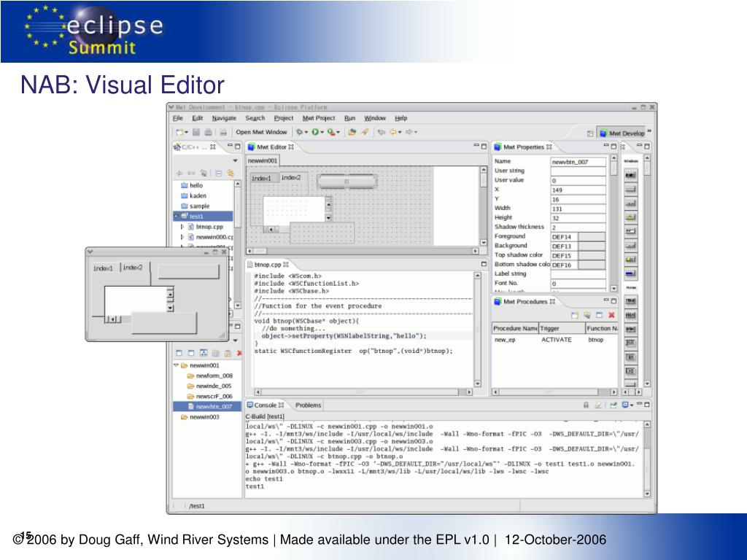The width and height of the screenshot is (747, 560).
Task: Click the Scroll Lock icon in Console toolbar
Action: (586, 405)
